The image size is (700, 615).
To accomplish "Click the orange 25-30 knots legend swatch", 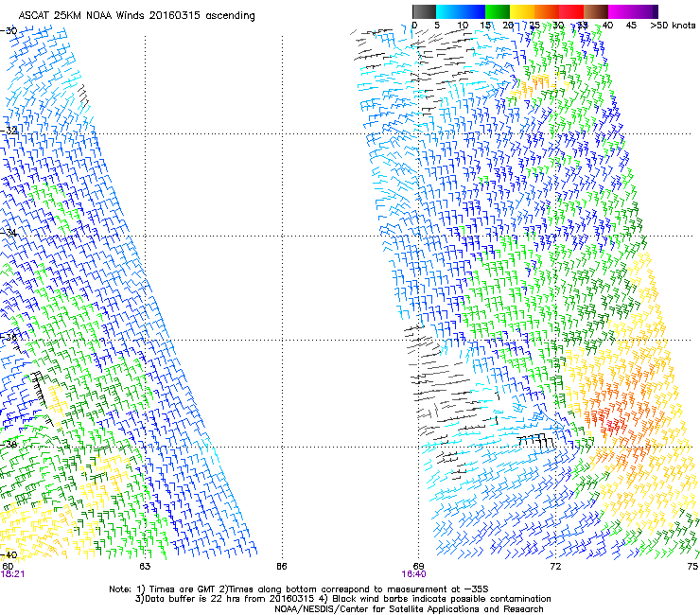I will [x=547, y=11].
